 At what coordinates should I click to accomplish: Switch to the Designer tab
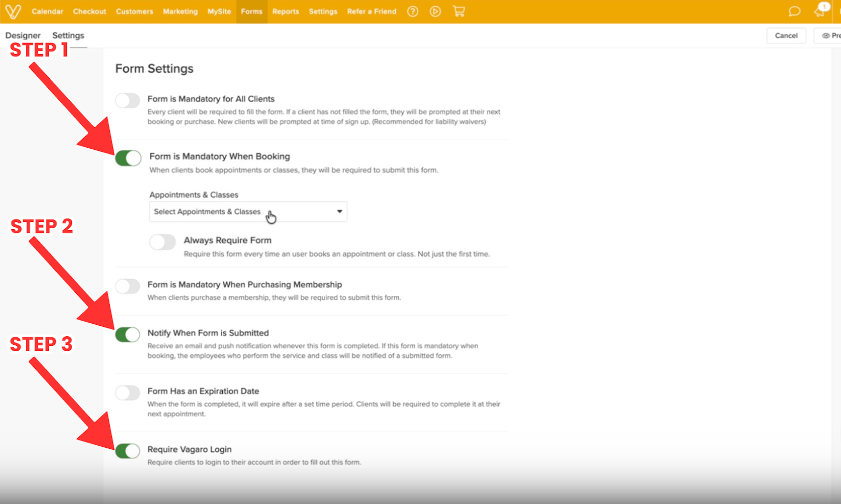[23, 35]
